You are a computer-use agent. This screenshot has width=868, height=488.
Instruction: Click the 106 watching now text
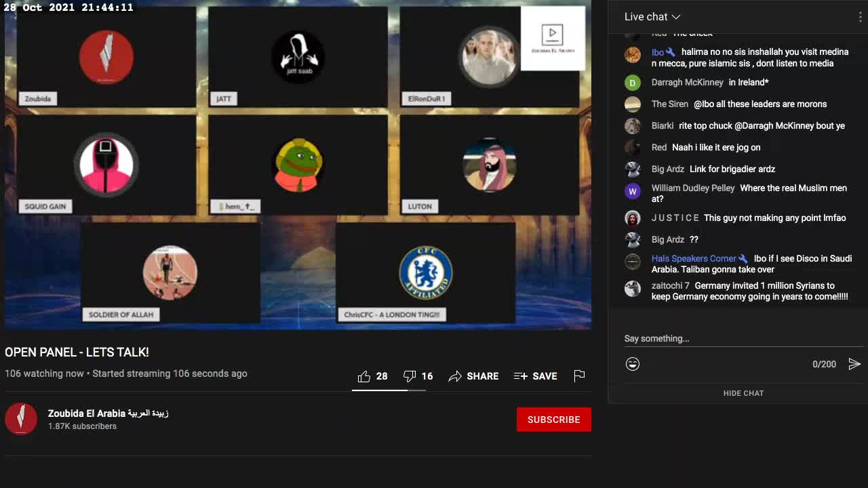(44, 373)
